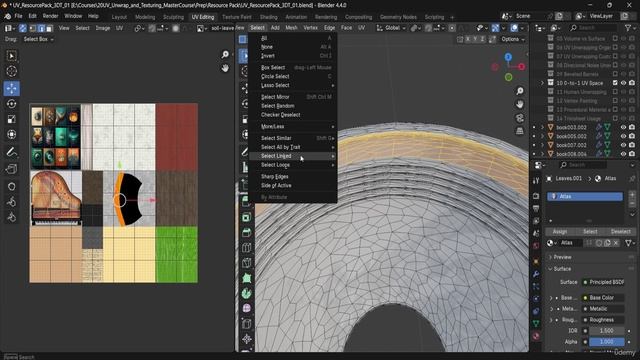Open the Material properties tab
The image size is (640, 360).
pos(536,336)
